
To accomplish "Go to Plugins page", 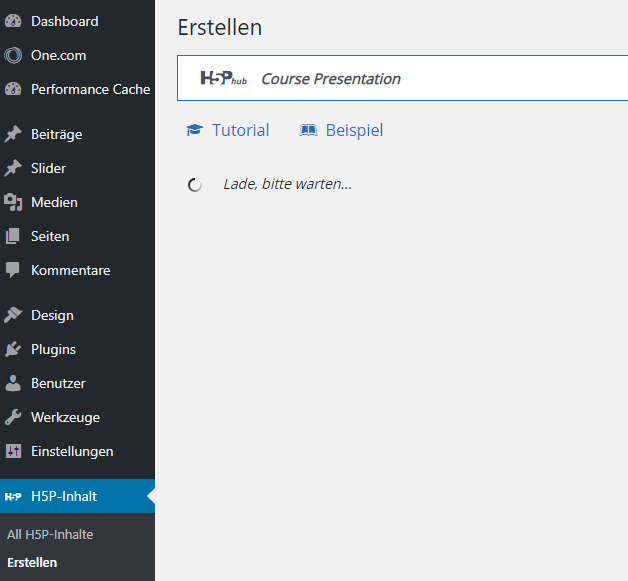I will tap(77, 349).
